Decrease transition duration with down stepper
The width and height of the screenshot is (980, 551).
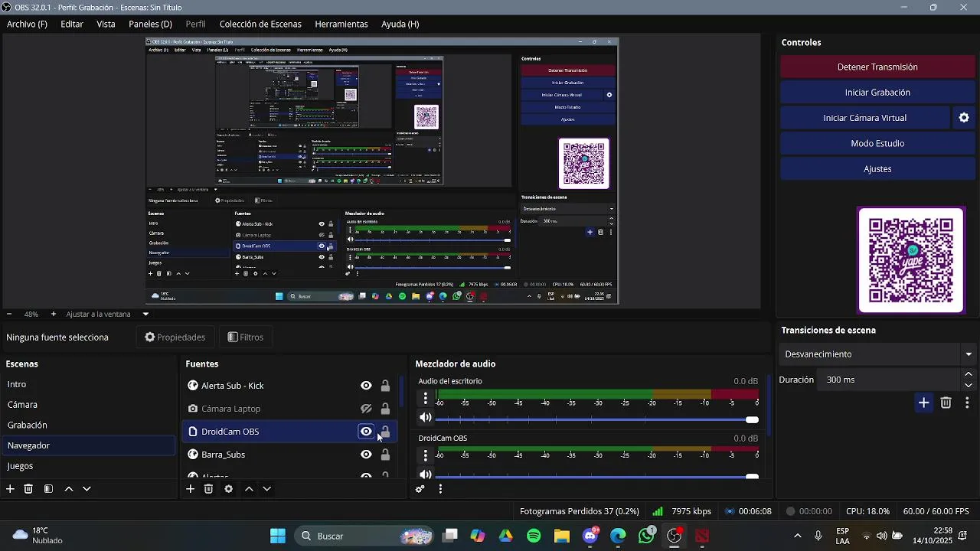[969, 385]
